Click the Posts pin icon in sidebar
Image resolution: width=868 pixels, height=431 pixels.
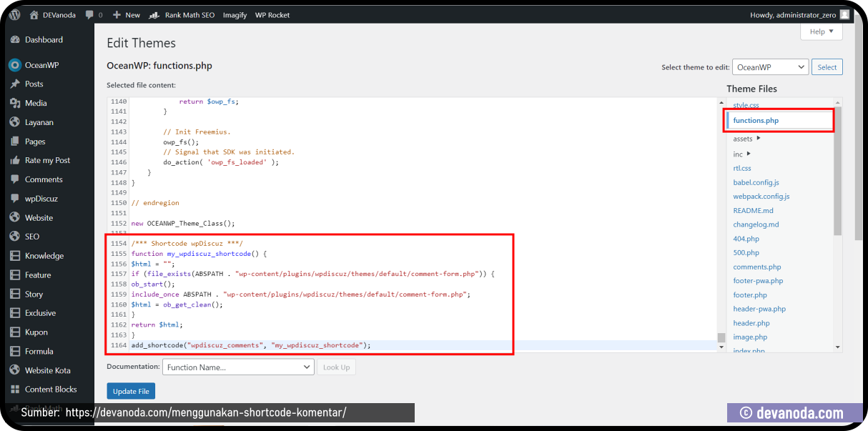[x=15, y=84]
